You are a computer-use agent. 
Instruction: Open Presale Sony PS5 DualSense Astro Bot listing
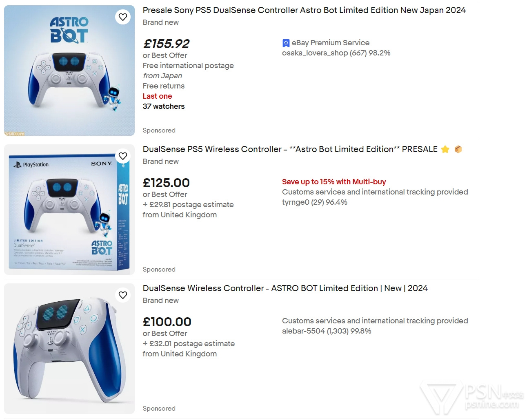[304, 10]
